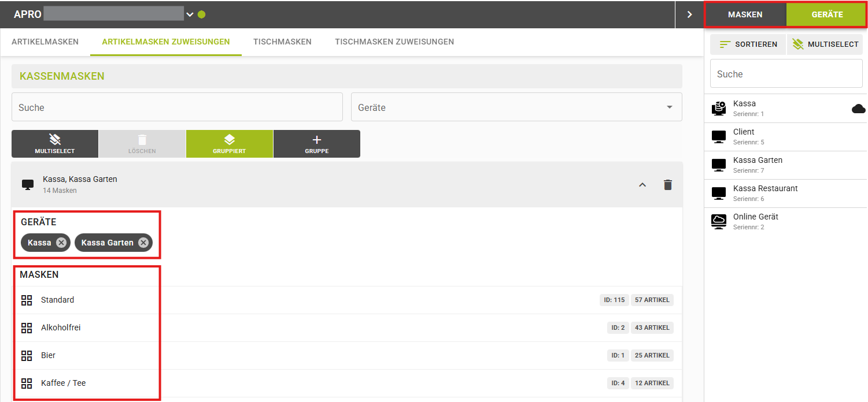Select the Alkoholfrei mask row
Image resolution: width=868 pixels, height=402 pixels.
[x=61, y=327]
